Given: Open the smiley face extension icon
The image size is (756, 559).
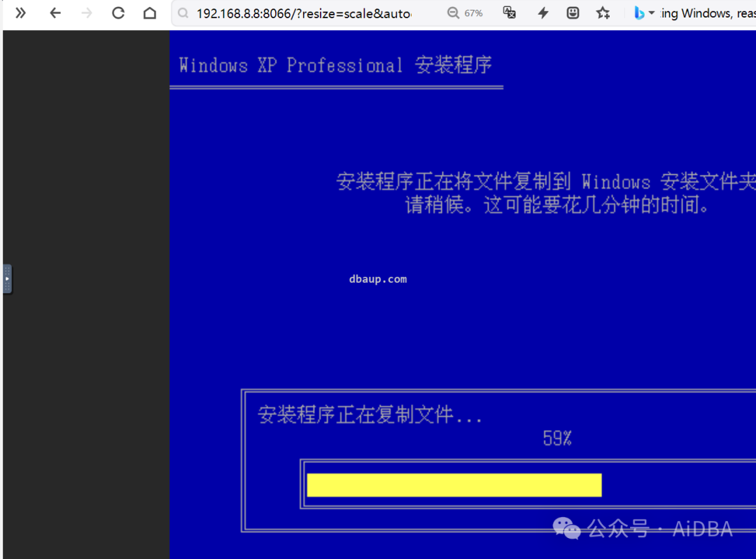Looking at the screenshot, I should (573, 13).
